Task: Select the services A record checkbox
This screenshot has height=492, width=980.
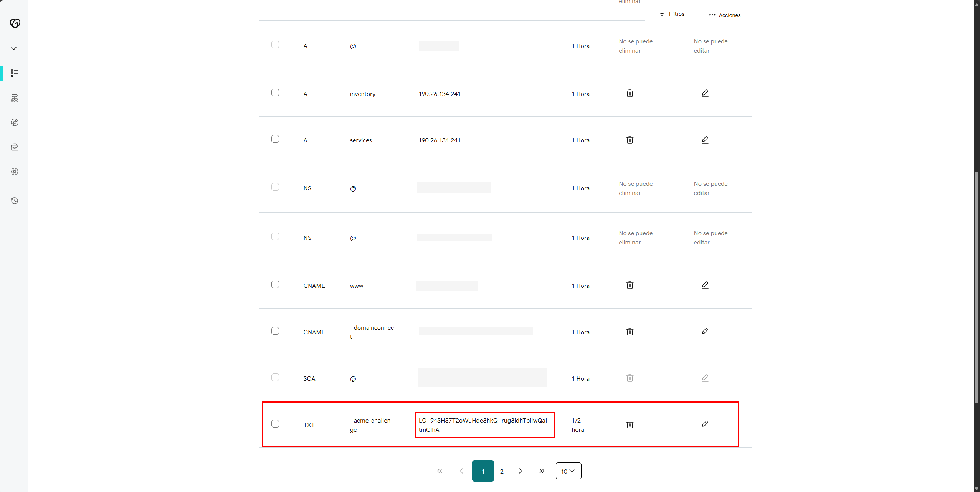Action: (275, 139)
